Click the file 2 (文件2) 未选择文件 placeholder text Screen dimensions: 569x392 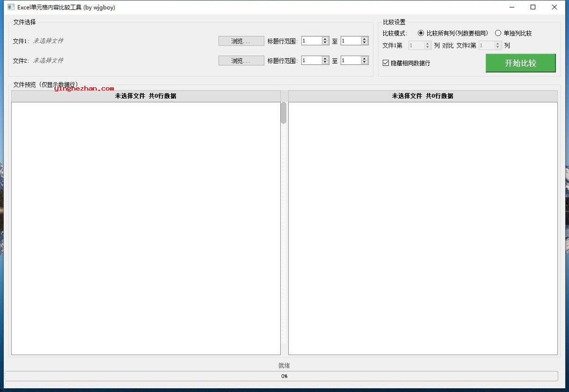pos(48,60)
